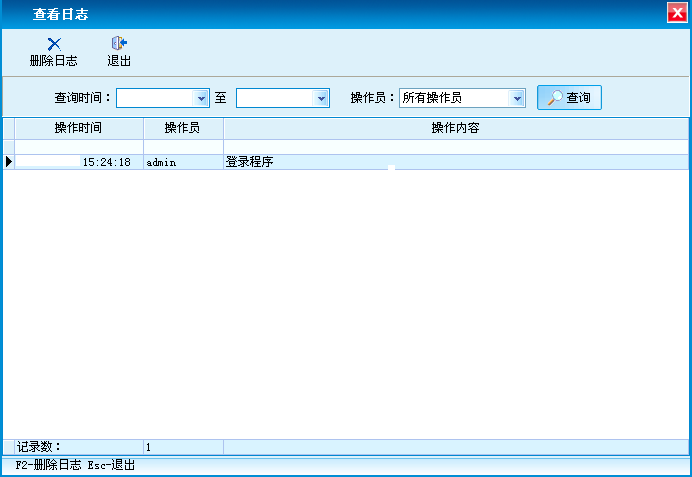Select the log row timestamped 15:24:18

click(x=78, y=162)
